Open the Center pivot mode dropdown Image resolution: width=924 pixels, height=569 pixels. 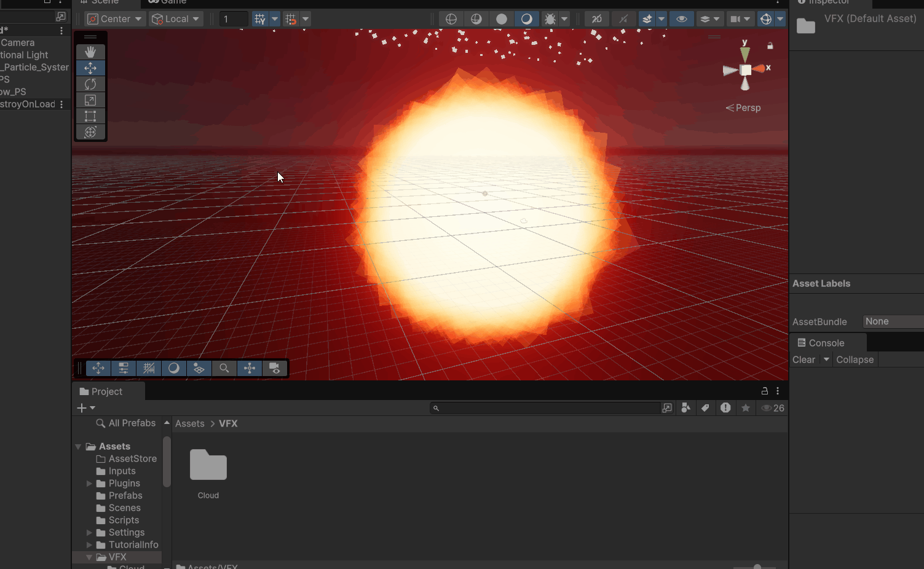(x=115, y=19)
